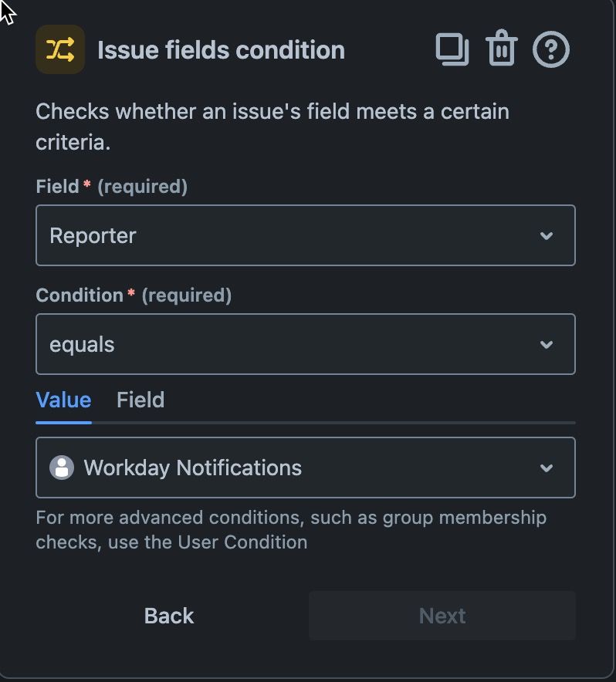This screenshot has width=616, height=682.
Task: Click the Condition required label
Action: coord(134,295)
